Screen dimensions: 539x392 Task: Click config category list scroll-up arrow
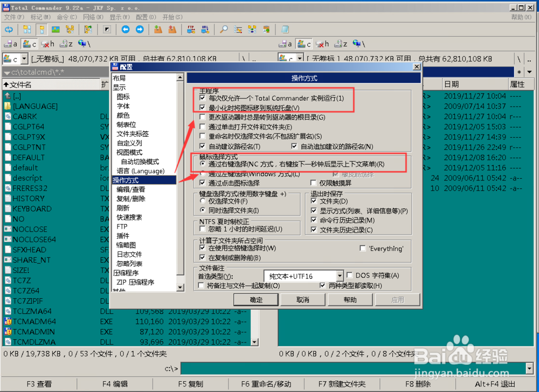(x=180, y=78)
